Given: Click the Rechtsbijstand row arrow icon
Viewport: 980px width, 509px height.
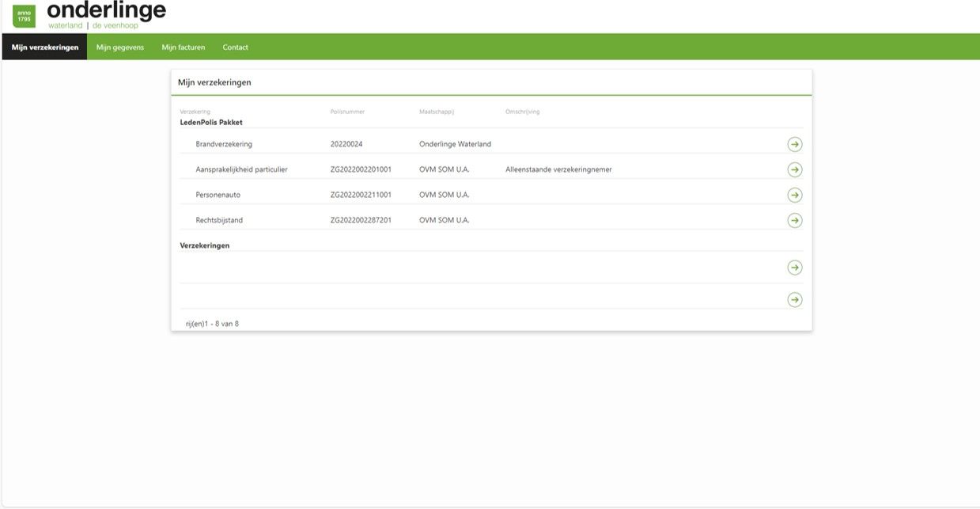Looking at the screenshot, I should pyautogui.click(x=794, y=220).
